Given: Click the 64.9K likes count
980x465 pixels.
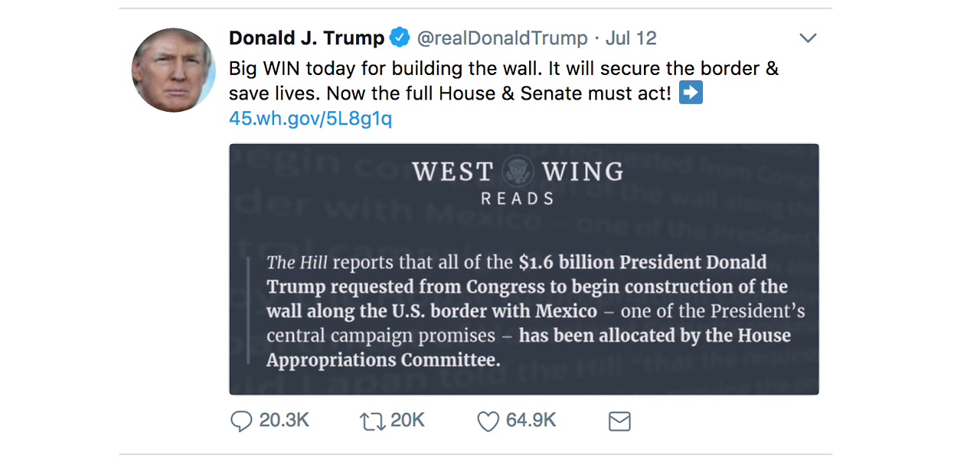Looking at the screenshot, I should (531, 421).
